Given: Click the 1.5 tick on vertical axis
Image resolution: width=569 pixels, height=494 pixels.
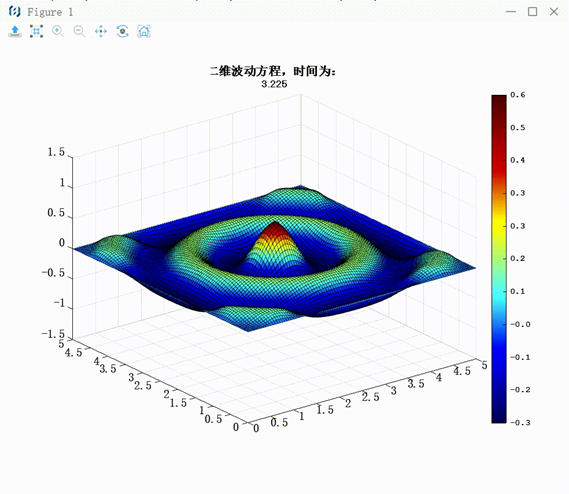Looking at the screenshot, I should click(56, 152).
